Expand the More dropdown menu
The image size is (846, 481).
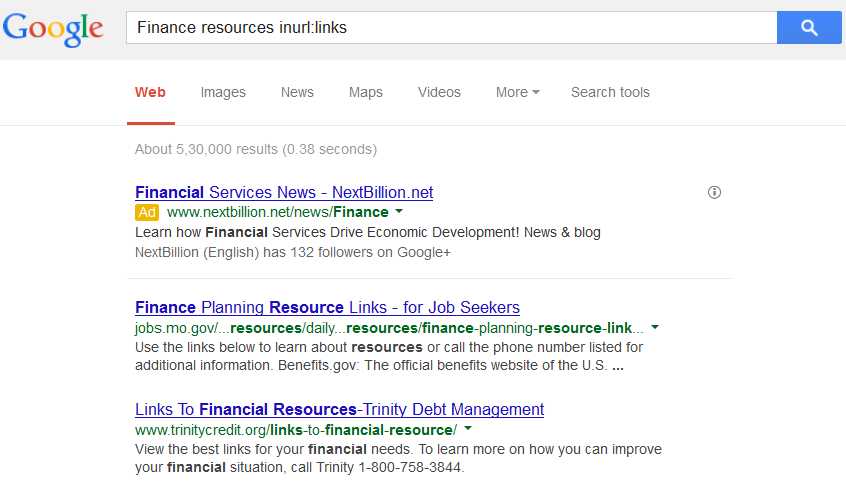click(x=517, y=92)
